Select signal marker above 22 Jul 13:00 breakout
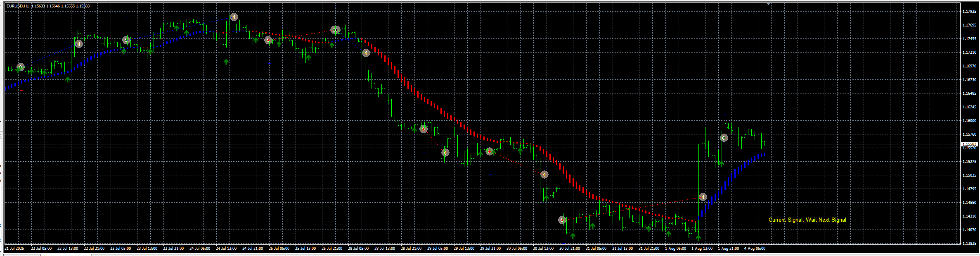The height and width of the screenshot is (256, 980). 79,44
